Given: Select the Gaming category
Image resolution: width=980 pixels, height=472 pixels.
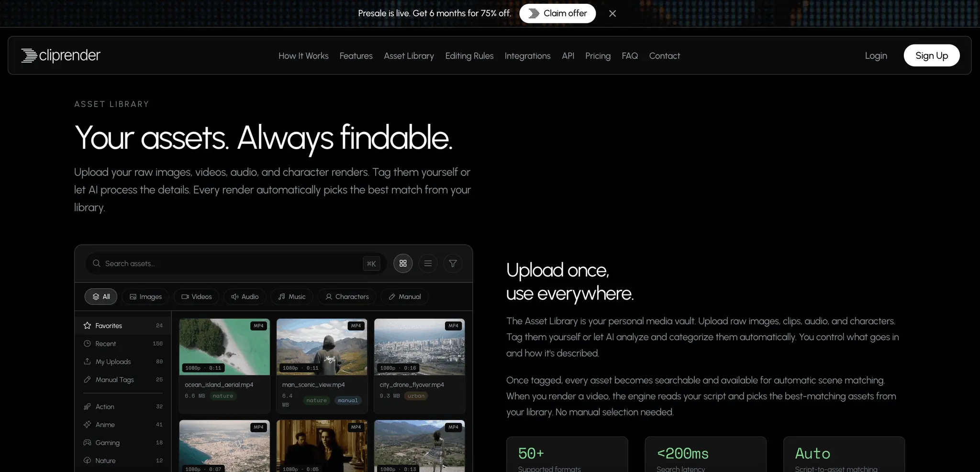Looking at the screenshot, I should 123,443.
